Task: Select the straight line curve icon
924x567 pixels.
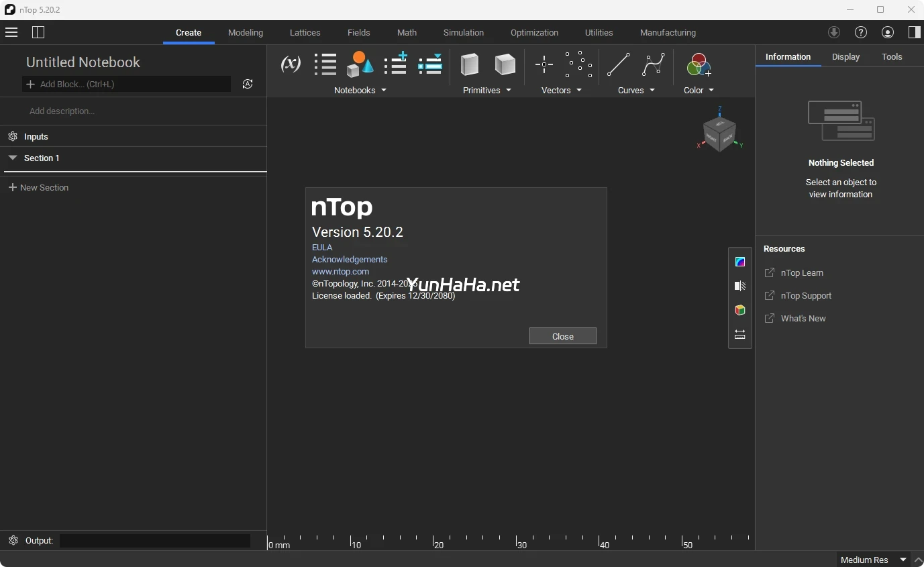Action: click(618, 64)
